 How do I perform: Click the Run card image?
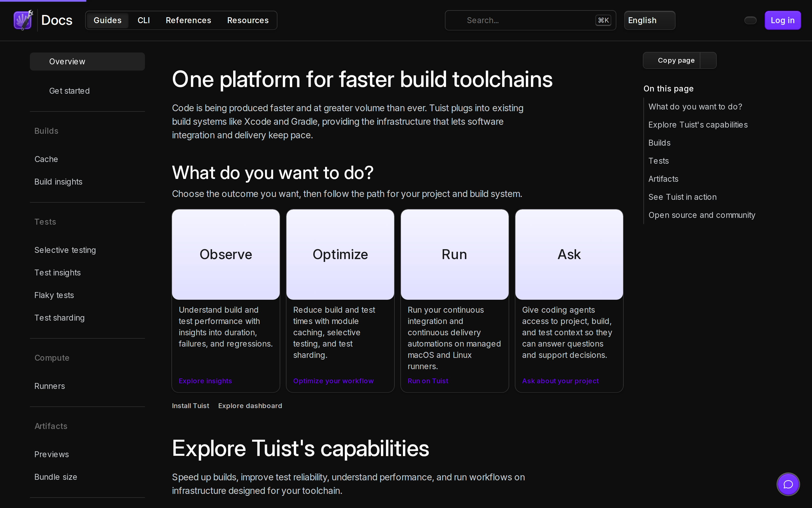pyautogui.click(x=455, y=254)
